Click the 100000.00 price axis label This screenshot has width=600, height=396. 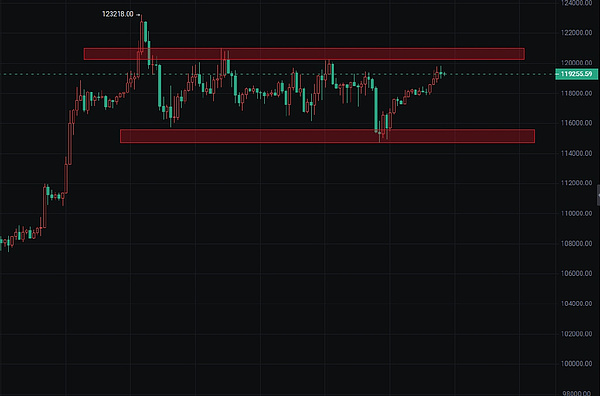click(576, 363)
